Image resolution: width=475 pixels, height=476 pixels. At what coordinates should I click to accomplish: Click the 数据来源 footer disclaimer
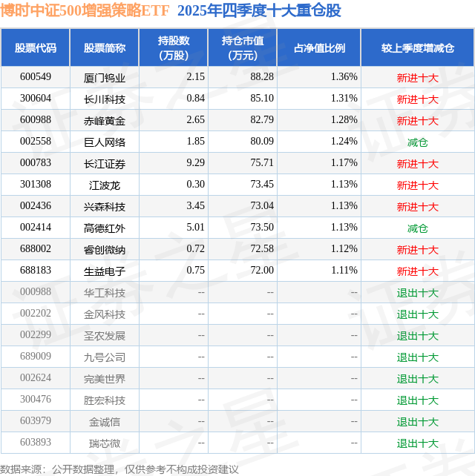pyautogui.click(x=119, y=469)
